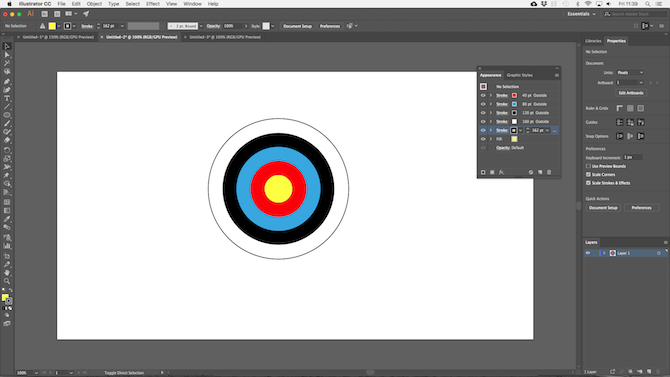Click the yellow fill swatch in control bar
670x377 pixels.
[x=52, y=26]
